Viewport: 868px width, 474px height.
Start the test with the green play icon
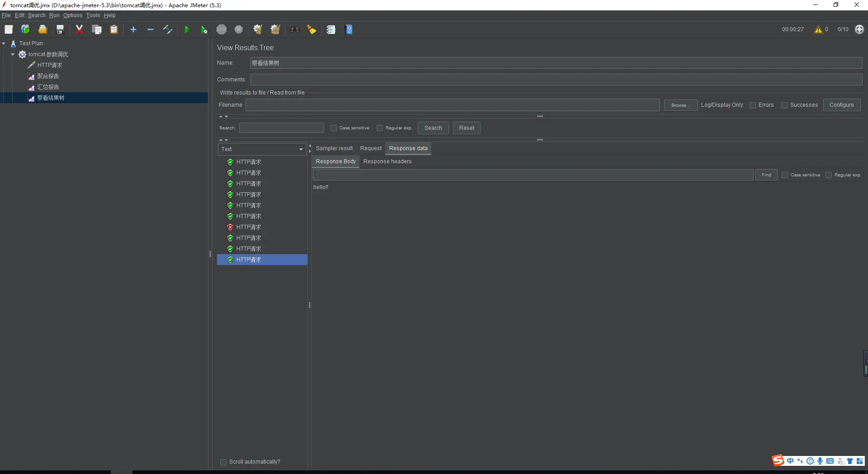tap(187, 29)
